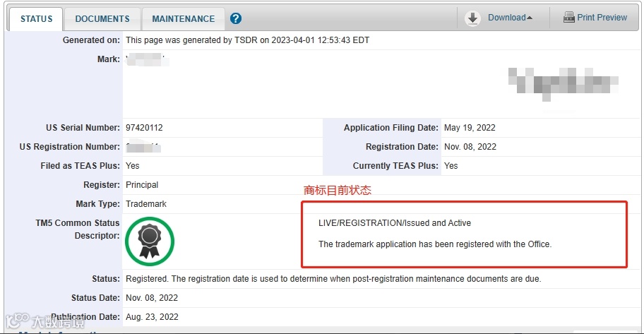This screenshot has height=334, width=644.
Task: Expand the Download dropdown menu
Action: point(510,18)
